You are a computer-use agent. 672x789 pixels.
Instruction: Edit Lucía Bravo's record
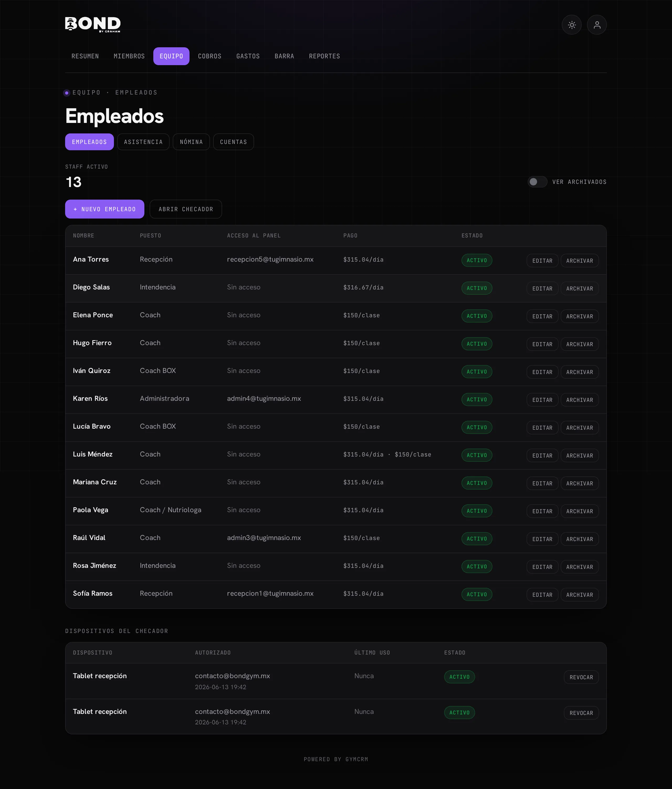pos(542,427)
